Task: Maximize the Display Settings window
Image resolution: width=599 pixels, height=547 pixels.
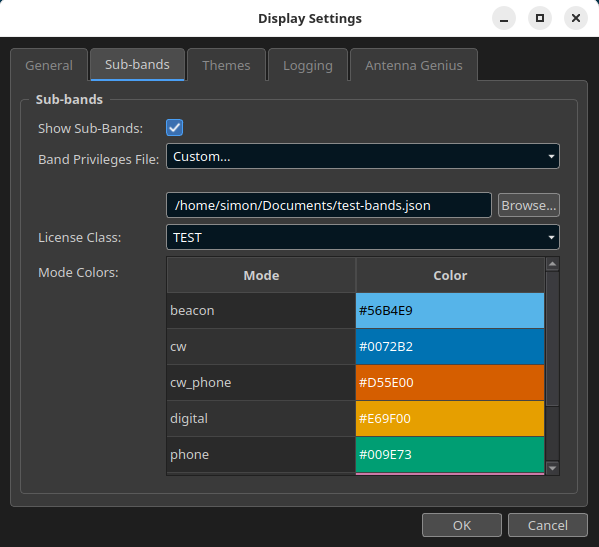Action: tap(540, 18)
